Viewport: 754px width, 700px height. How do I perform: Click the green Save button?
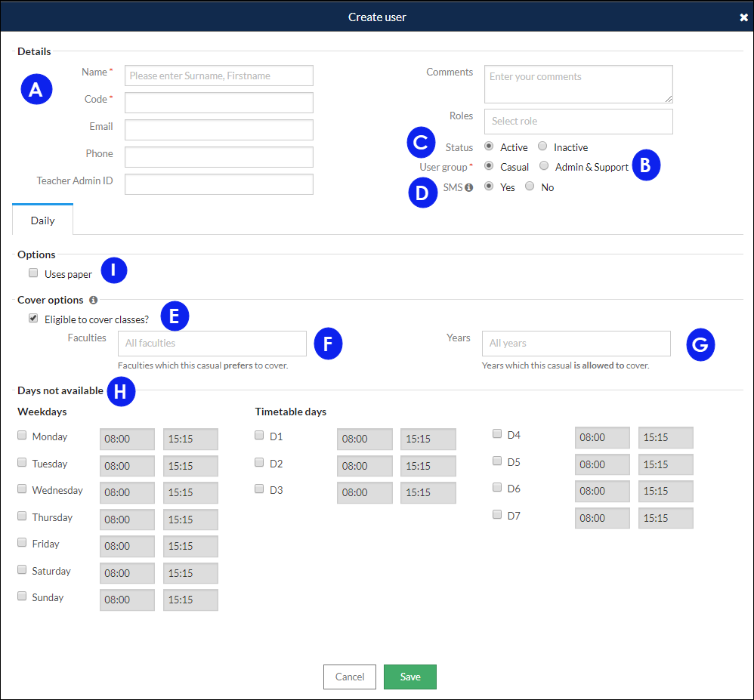point(410,677)
